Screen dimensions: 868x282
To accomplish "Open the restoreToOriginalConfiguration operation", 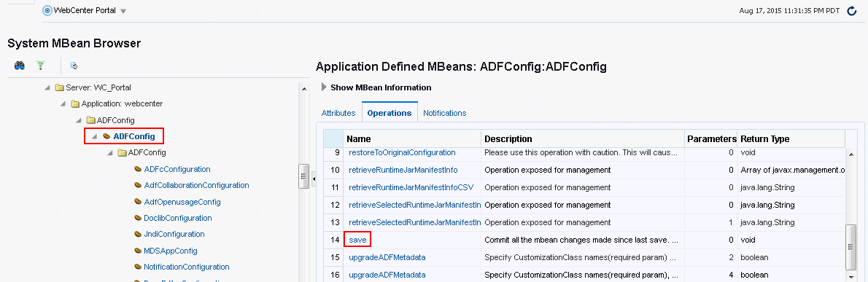I will [x=402, y=152].
